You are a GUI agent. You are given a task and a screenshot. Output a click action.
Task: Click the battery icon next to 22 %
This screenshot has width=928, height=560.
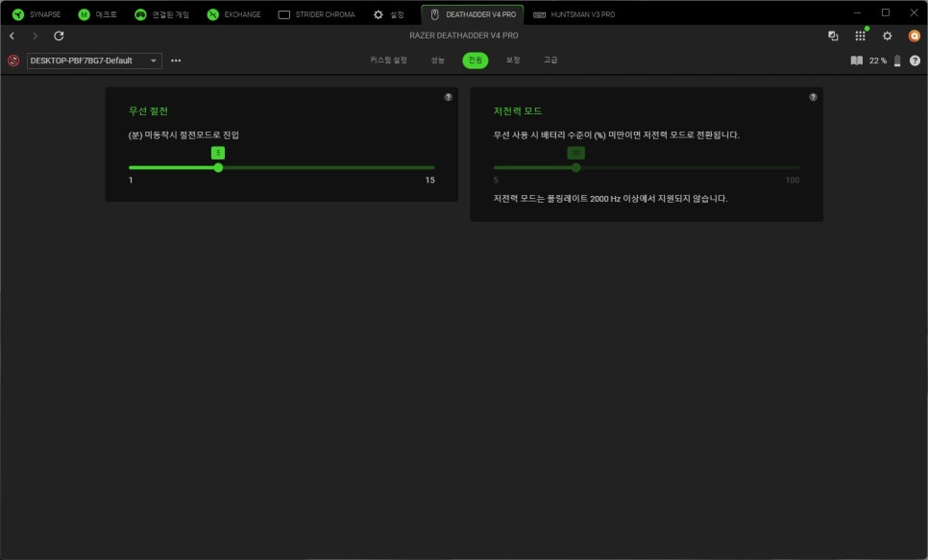897,61
